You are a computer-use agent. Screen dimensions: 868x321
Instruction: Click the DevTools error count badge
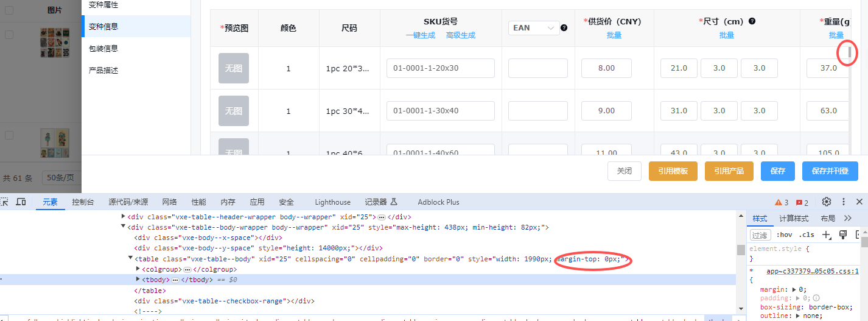[802, 203]
